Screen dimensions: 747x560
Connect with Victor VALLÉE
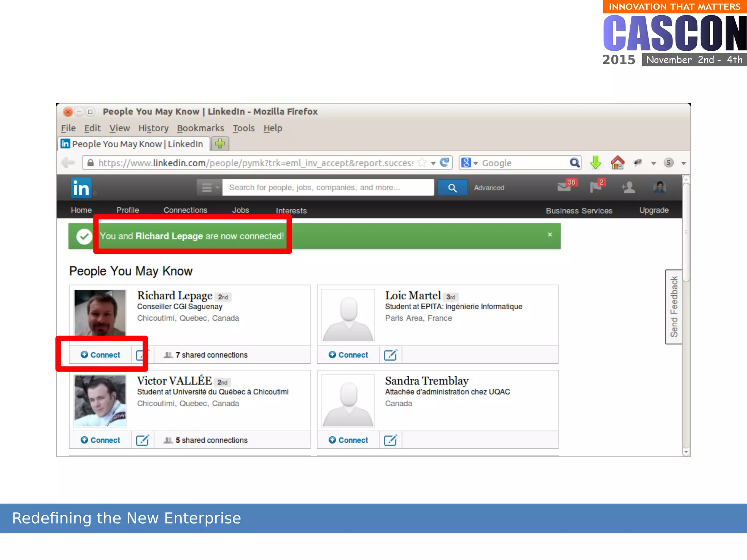click(x=100, y=440)
